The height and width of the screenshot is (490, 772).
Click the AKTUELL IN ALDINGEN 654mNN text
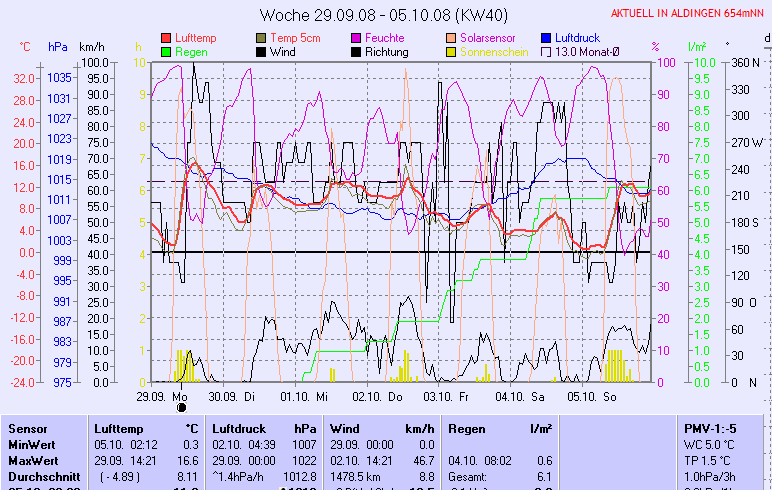[688, 13]
